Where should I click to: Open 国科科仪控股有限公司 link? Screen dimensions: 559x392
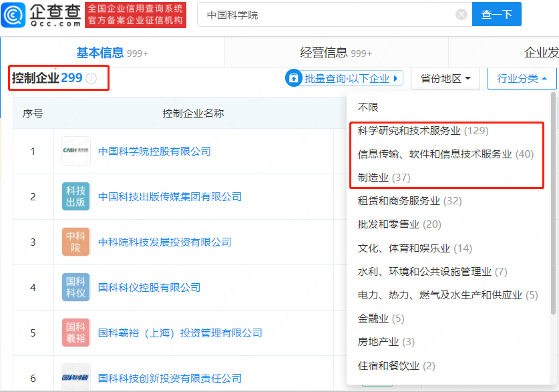[150, 287]
